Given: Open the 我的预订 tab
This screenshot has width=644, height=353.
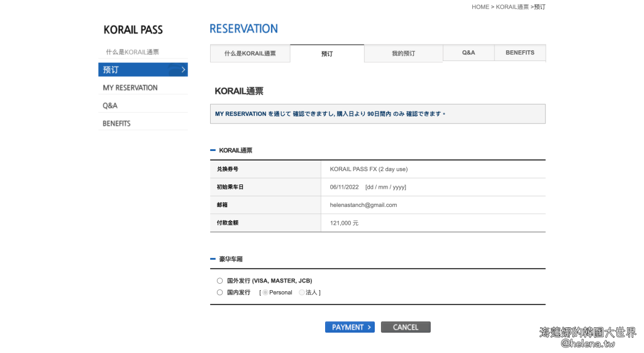Looking at the screenshot, I should click(403, 53).
